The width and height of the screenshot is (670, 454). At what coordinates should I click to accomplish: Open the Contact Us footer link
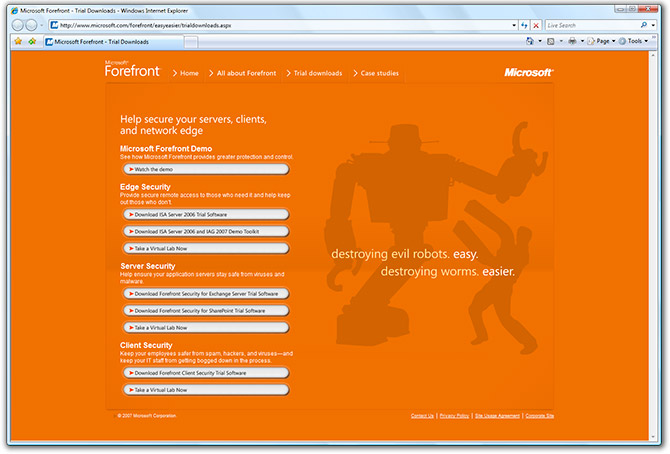click(422, 416)
